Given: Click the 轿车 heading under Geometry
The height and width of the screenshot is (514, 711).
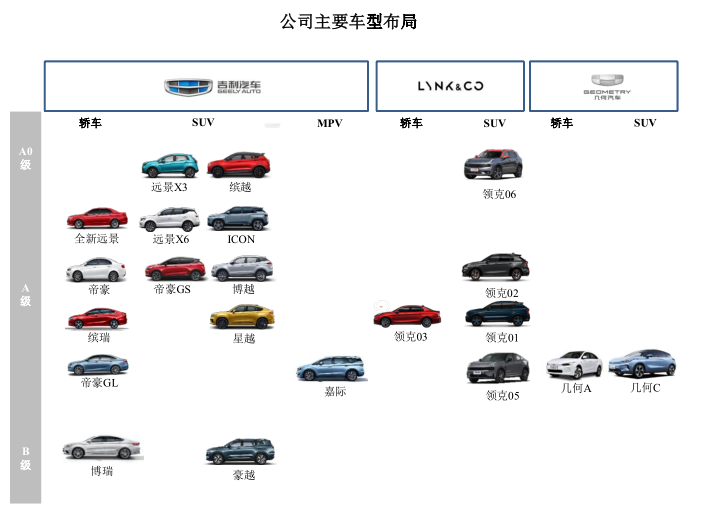Looking at the screenshot, I should point(562,123).
